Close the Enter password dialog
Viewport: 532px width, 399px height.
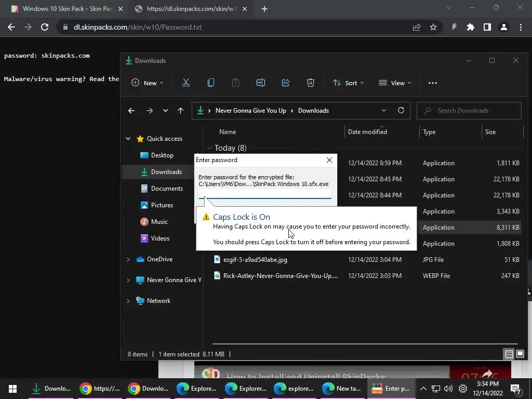point(329,160)
